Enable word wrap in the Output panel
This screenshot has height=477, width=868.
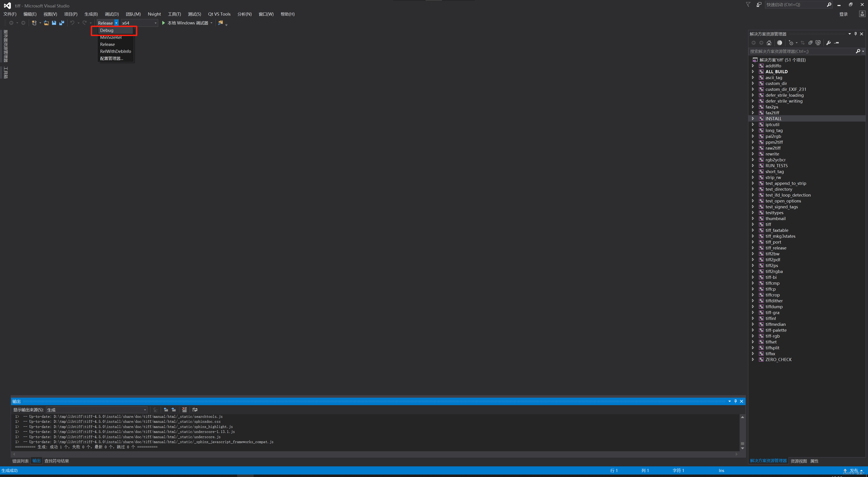pyautogui.click(x=195, y=410)
